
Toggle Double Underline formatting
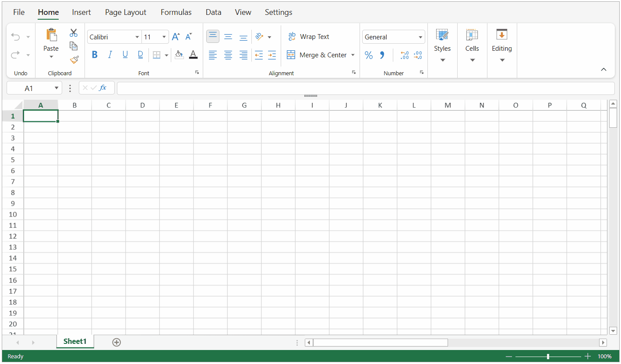pyautogui.click(x=141, y=55)
